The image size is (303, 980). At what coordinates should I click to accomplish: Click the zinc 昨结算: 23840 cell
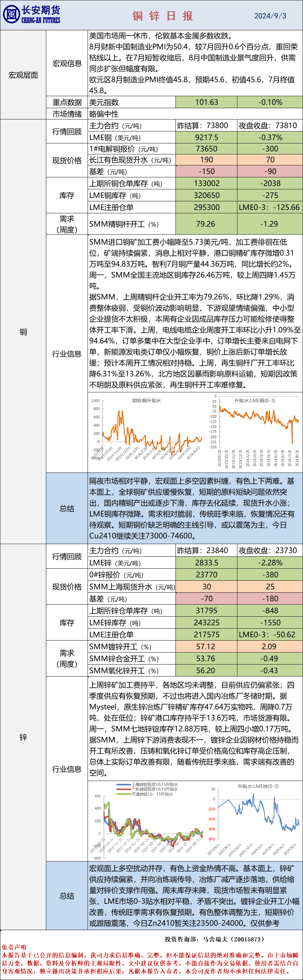tap(206, 550)
